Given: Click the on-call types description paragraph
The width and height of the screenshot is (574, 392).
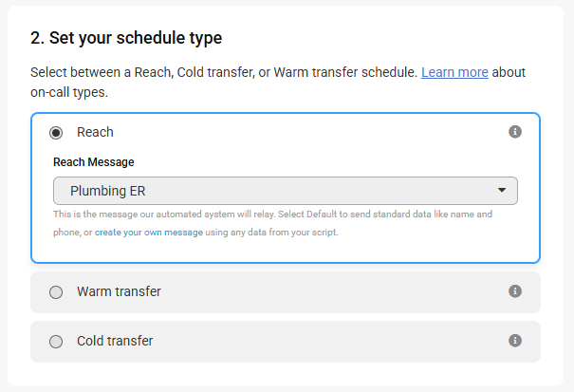Looking at the screenshot, I should 278,82.
